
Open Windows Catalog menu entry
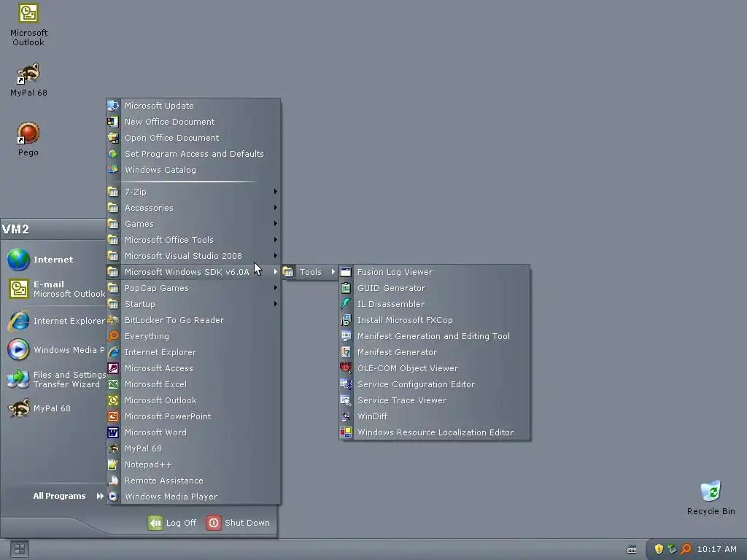[x=193, y=170]
